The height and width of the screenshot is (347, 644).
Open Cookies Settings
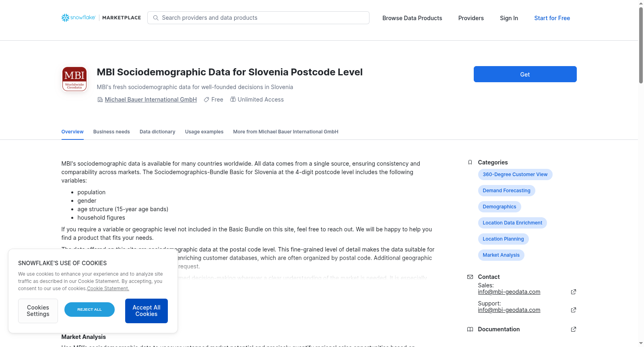pyautogui.click(x=38, y=311)
